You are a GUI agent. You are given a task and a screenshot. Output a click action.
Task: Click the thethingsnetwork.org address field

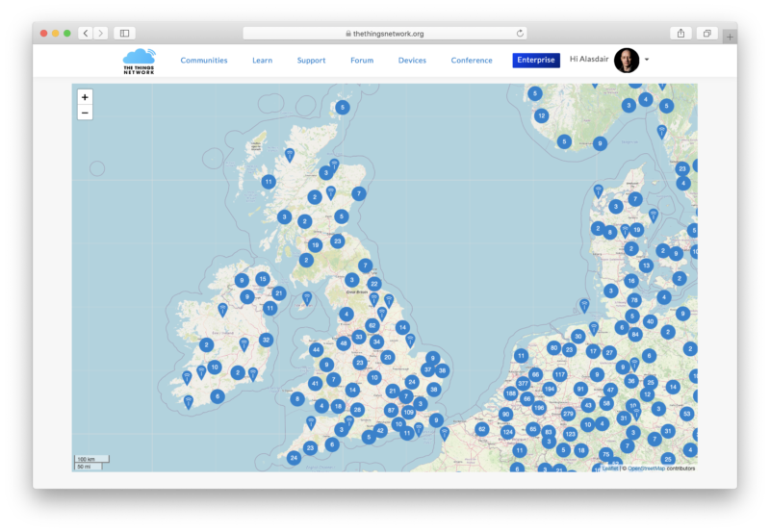coord(385,33)
